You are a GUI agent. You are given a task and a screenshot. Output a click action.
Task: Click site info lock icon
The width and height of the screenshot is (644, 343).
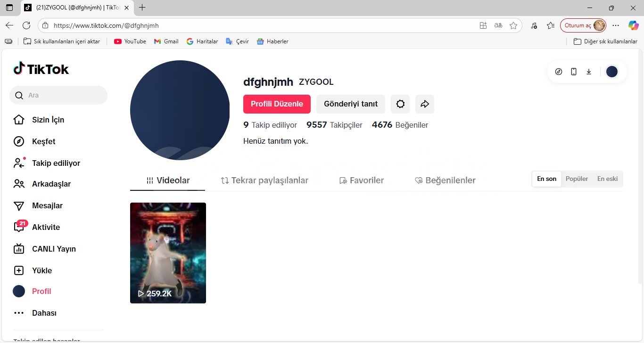tap(45, 25)
